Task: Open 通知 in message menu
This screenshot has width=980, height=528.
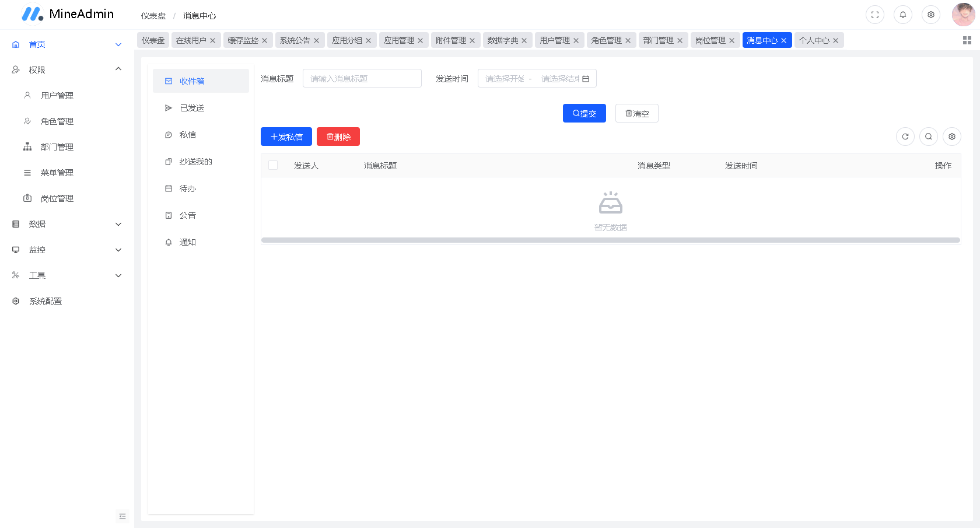Action: coord(201,242)
